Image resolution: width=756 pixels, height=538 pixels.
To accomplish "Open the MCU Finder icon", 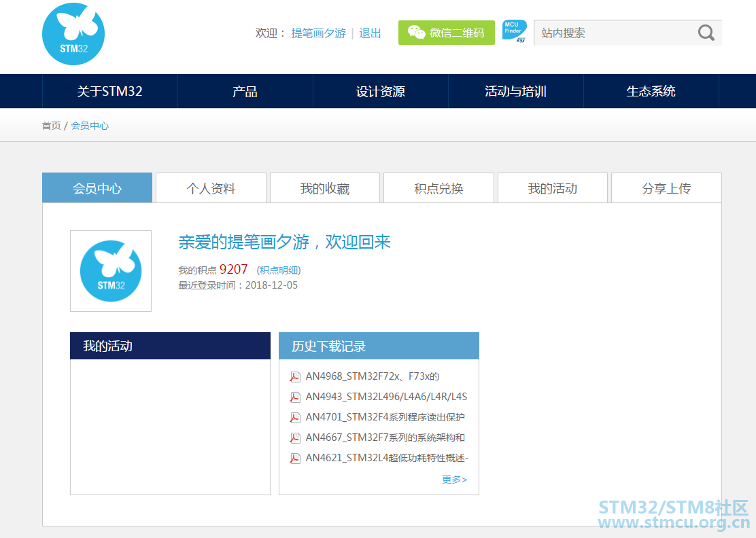I will pyautogui.click(x=514, y=32).
